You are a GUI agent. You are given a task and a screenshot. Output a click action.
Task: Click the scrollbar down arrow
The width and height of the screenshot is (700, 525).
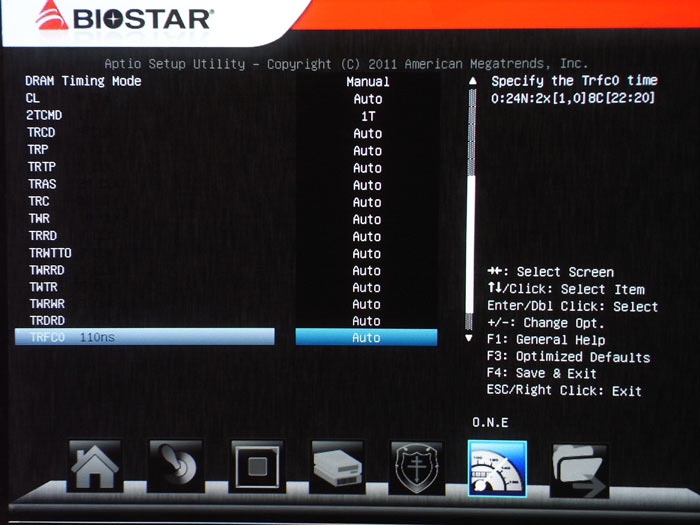469,338
